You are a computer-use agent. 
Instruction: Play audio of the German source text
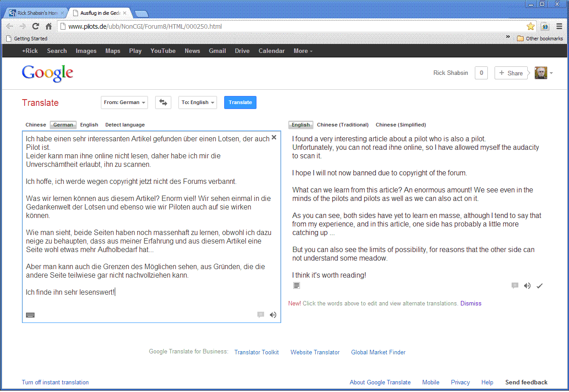coord(273,315)
